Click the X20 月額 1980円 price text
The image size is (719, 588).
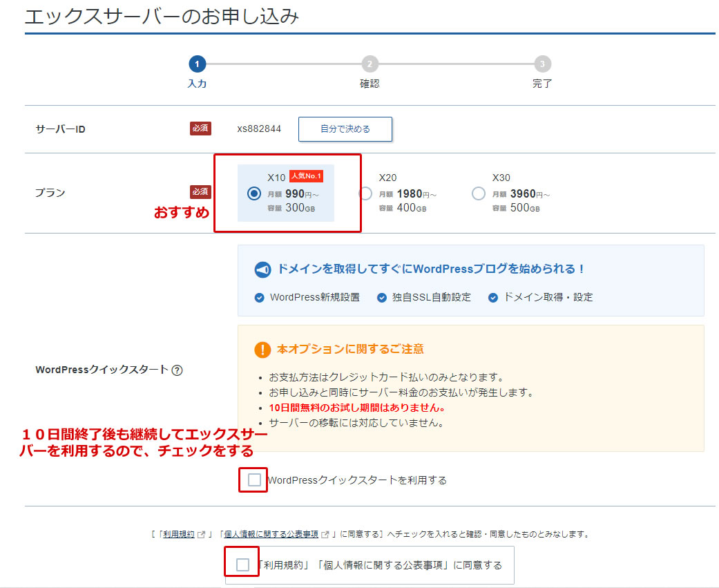408,194
